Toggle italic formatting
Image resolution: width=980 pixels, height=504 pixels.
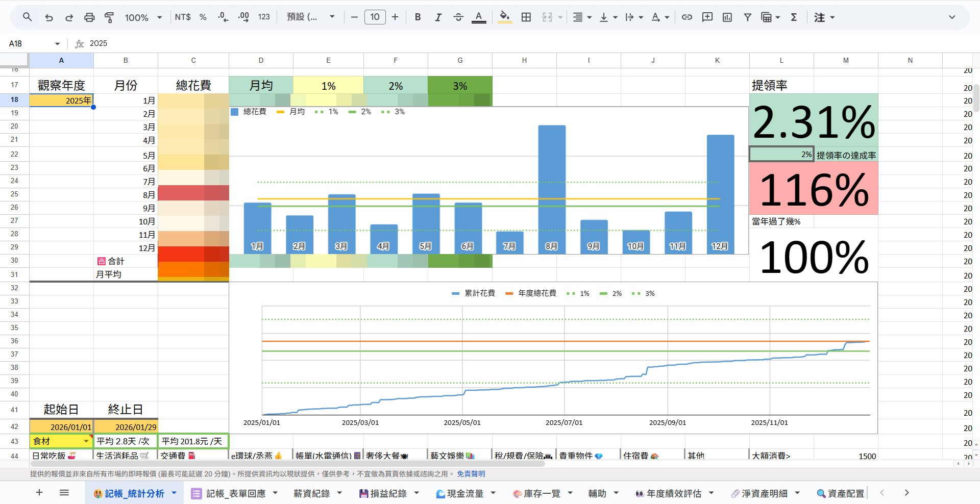[438, 17]
